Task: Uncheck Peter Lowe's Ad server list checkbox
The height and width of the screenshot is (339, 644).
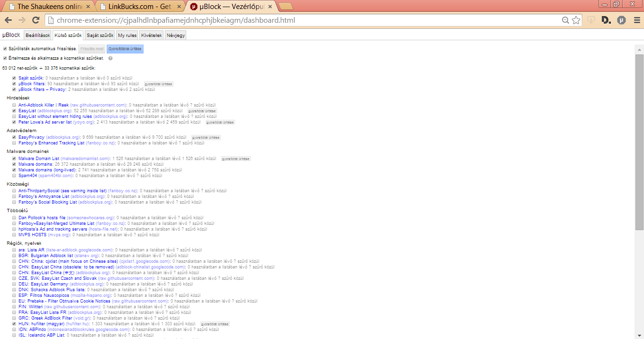Action: coord(14,122)
